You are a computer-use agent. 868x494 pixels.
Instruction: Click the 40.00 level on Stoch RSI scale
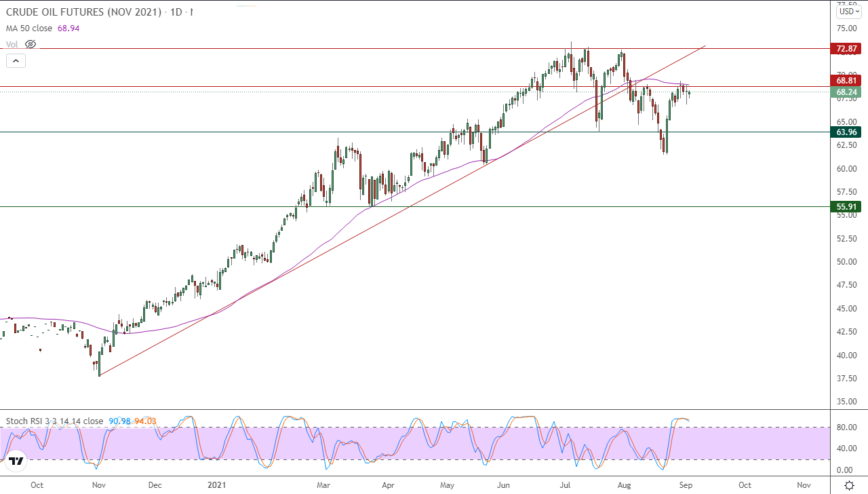846,448
